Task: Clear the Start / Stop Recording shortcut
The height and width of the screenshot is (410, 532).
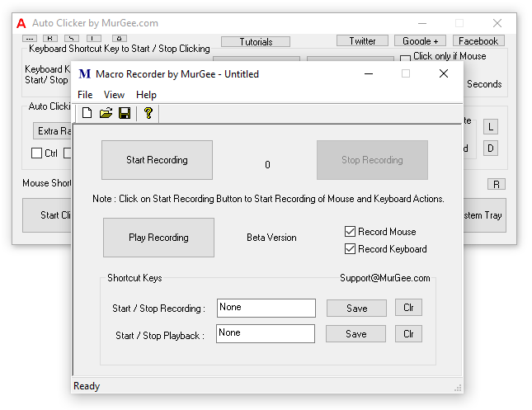Action: 408,308
